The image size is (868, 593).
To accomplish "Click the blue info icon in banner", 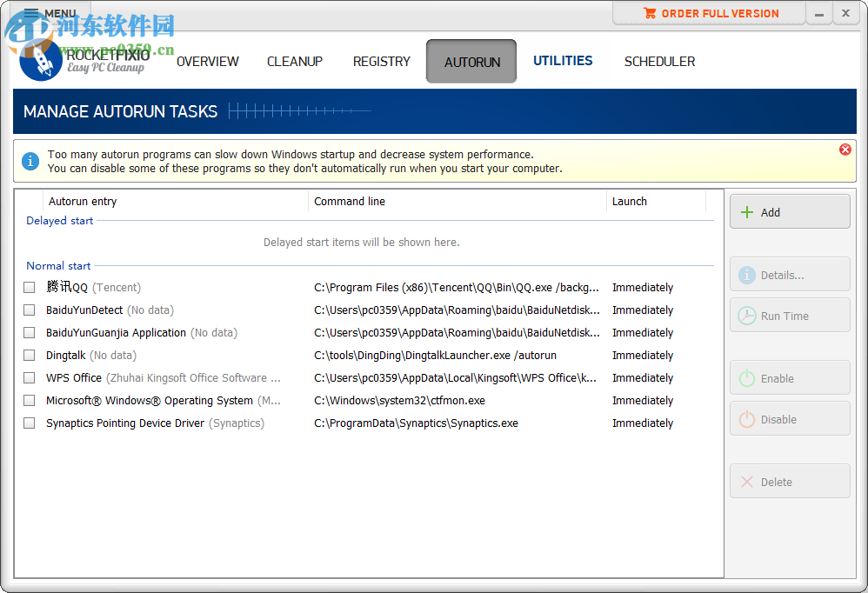I will (x=30, y=161).
